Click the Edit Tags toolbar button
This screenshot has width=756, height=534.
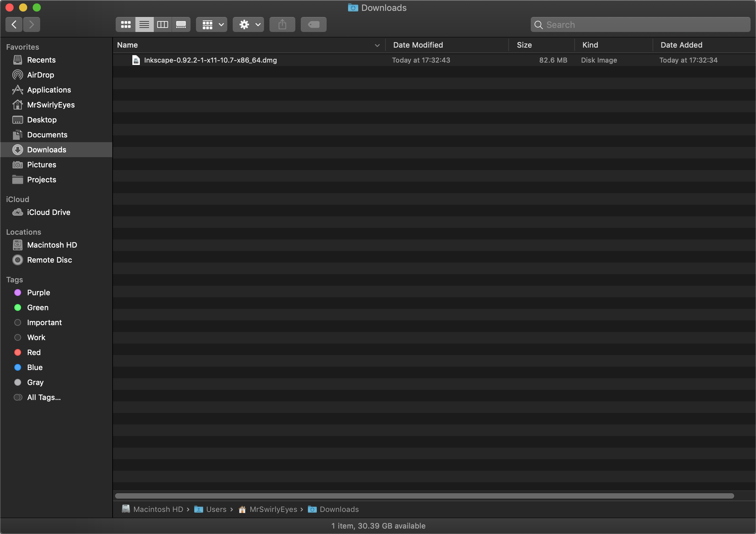point(313,24)
